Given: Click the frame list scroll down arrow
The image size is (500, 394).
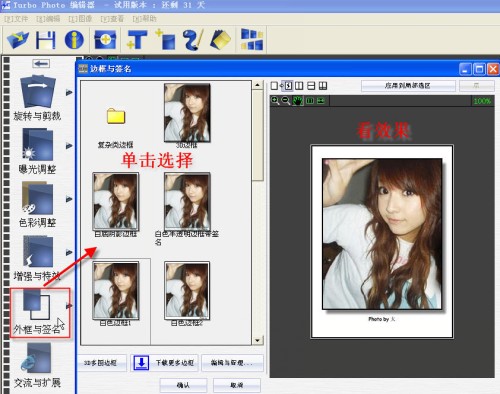Looking at the screenshot, I should [257, 340].
